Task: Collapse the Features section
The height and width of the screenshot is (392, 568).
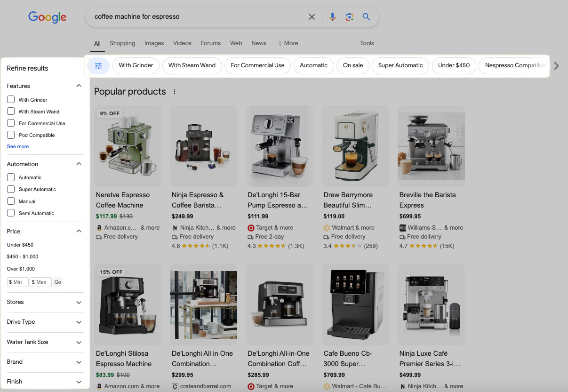Action: 79,86
